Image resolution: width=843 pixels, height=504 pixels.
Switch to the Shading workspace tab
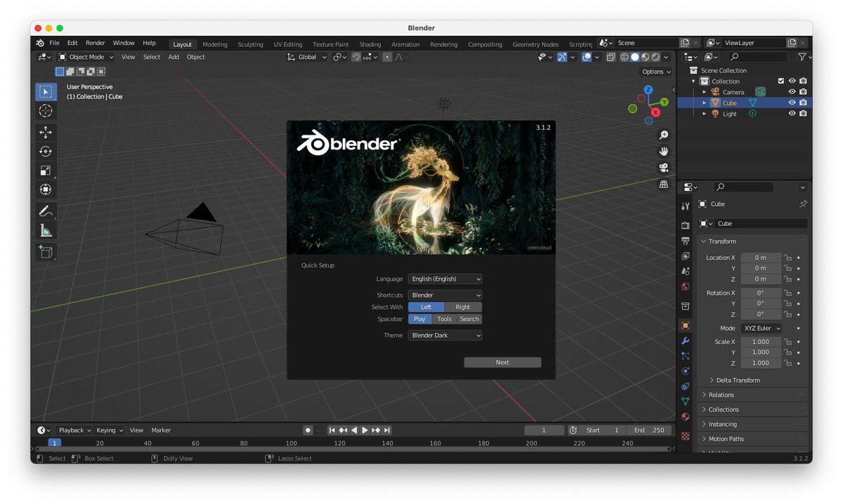(x=370, y=44)
